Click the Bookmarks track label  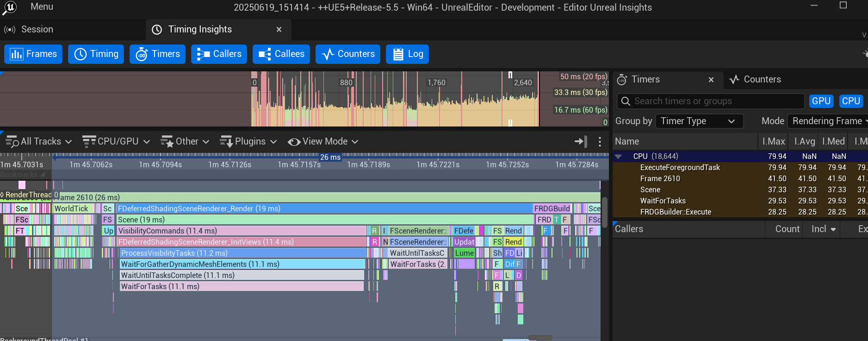pos(22,175)
